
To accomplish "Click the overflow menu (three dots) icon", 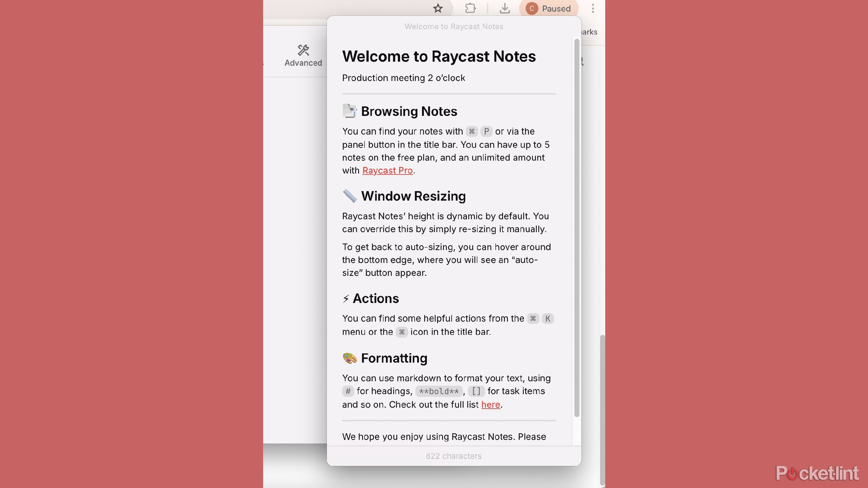I will (593, 8).
